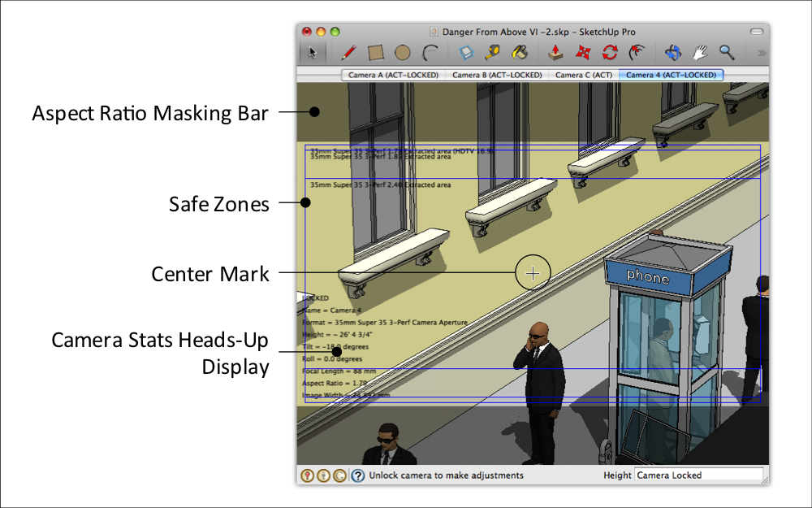Image resolution: width=812 pixels, height=508 pixels.
Task: Select the Rectangle tool
Action: 376,51
